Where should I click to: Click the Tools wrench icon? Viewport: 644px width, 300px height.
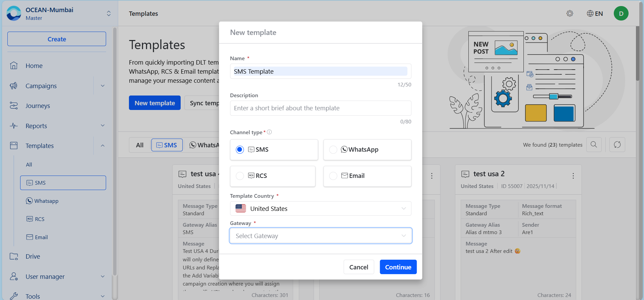click(x=14, y=296)
